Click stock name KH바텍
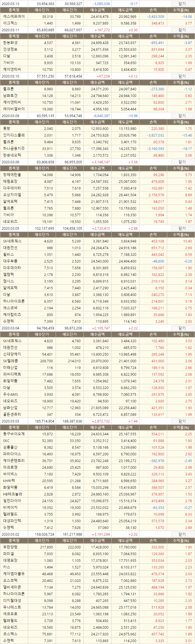The width and height of the screenshot is (195, 644). (x=9, y=481)
